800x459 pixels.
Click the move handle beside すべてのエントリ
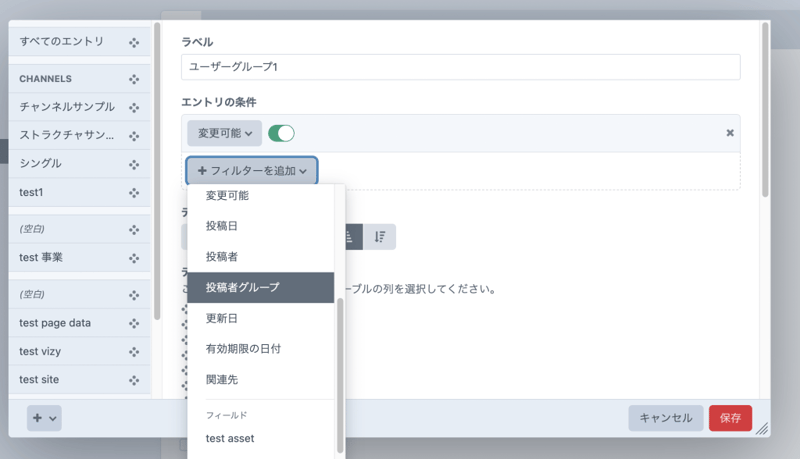134,41
